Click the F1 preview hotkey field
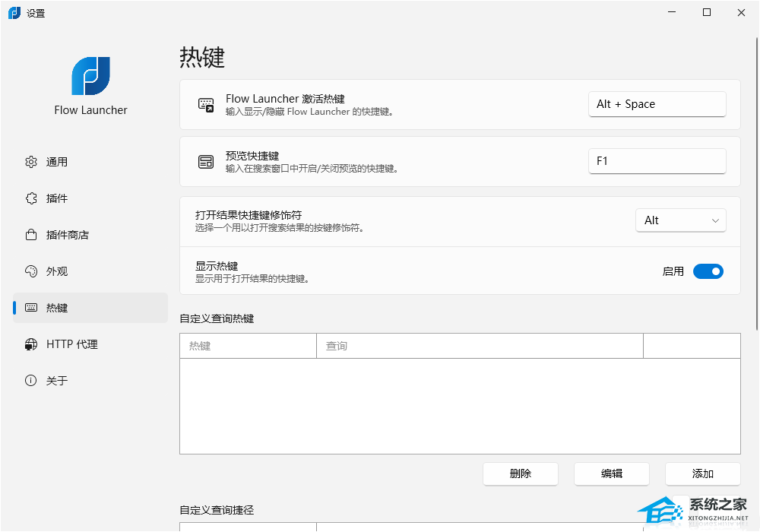This screenshot has width=760, height=532. (x=657, y=161)
